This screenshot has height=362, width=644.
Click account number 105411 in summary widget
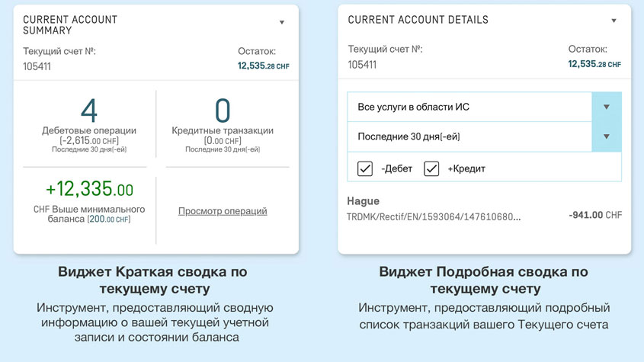(x=37, y=66)
